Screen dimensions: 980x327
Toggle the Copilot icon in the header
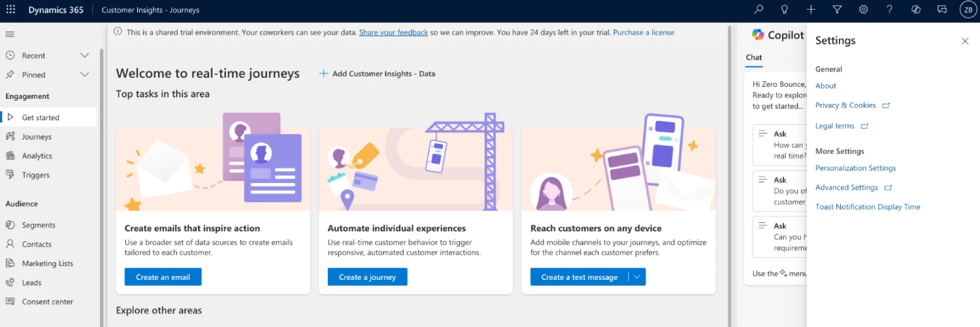tap(916, 10)
